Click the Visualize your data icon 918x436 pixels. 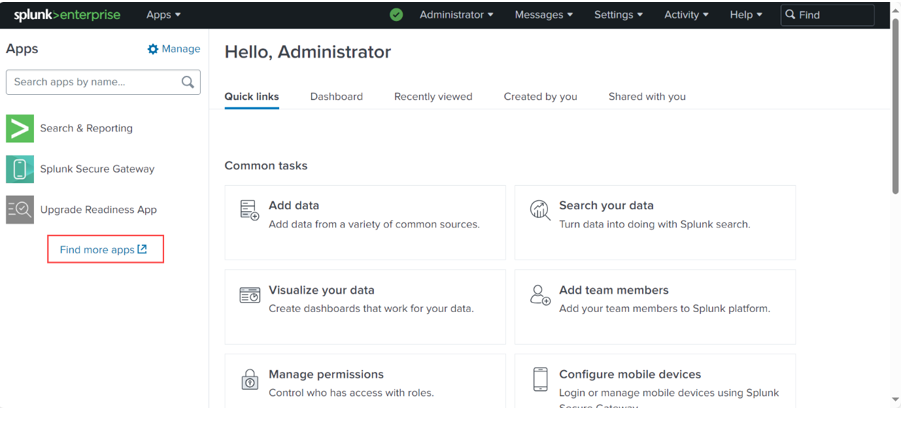[249, 295]
